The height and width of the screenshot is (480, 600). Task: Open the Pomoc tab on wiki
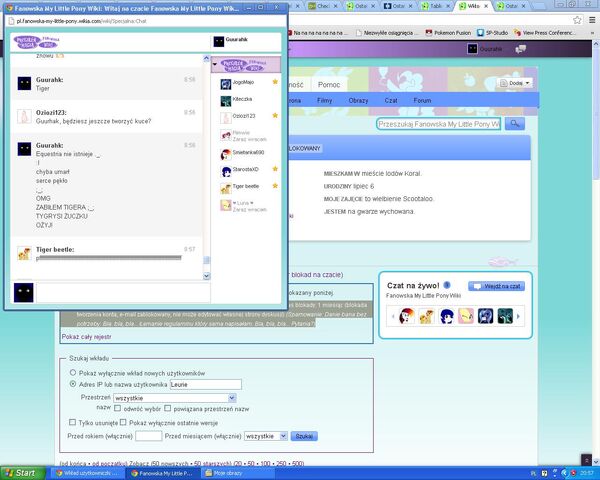[329, 85]
